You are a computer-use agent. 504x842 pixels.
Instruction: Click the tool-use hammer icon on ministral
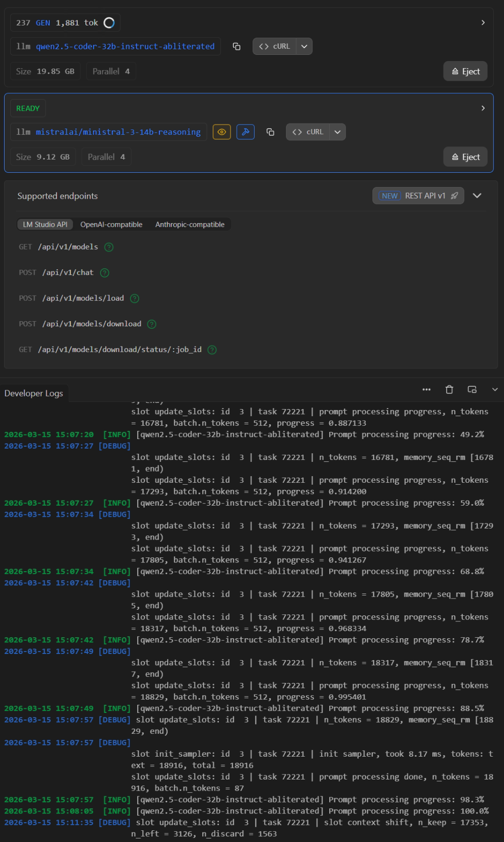(x=245, y=132)
